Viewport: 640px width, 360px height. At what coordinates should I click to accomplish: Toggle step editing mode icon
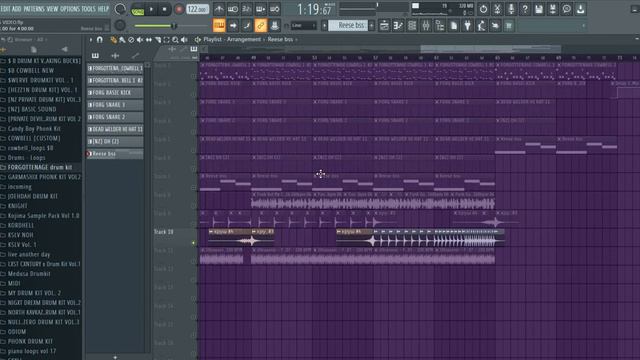[x=247, y=26]
